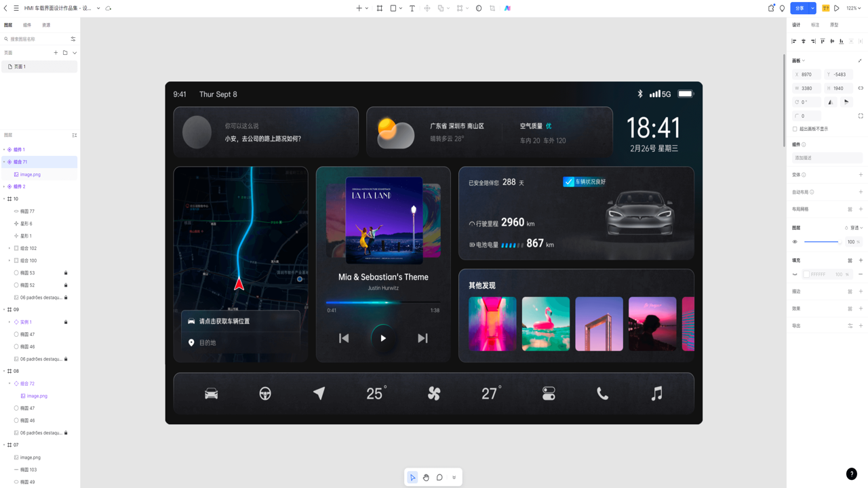Open the FFFFFF fill color swatch
This screenshot has width=868, height=488.
tap(806, 274)
